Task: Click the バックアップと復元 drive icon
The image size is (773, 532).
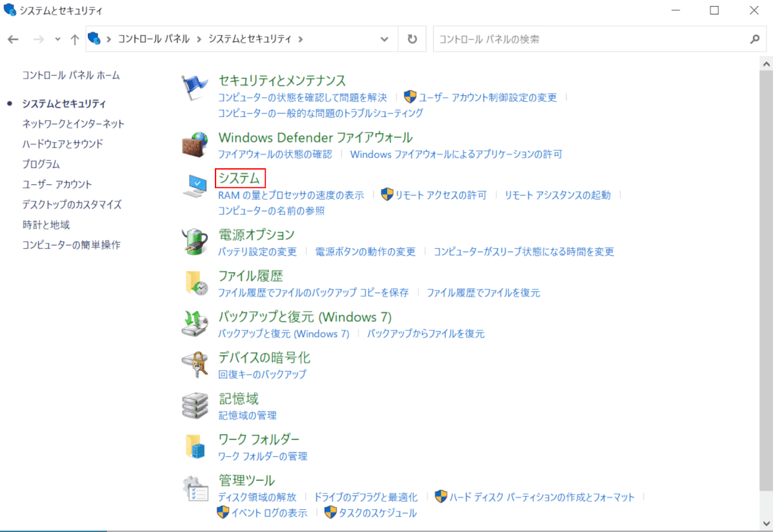Action: click(x=195, y=324)
